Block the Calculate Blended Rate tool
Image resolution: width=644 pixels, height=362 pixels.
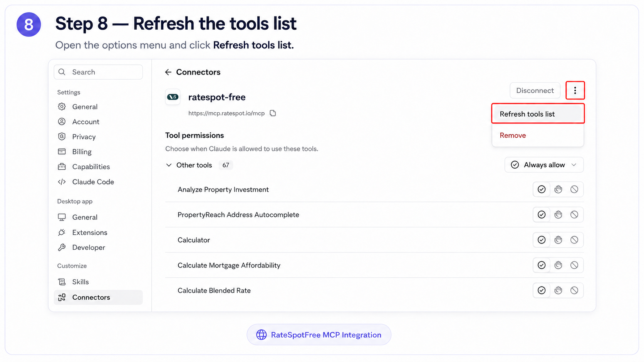(574, 290)
